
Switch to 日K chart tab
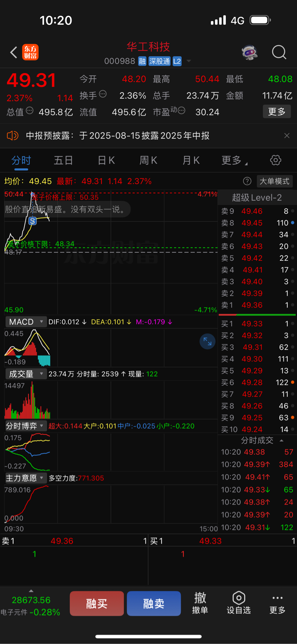tap(106, 160)
